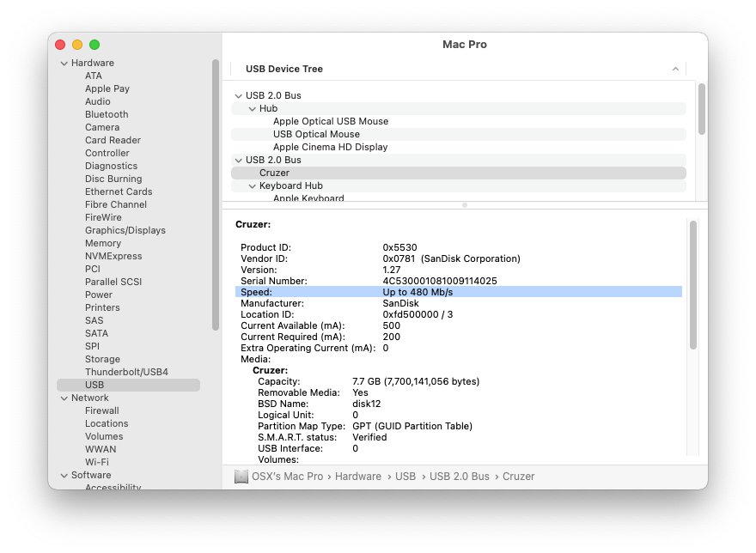This screenshot has height=553, width=756.
Task: Open Fibre Channel info
Action: 116,204
